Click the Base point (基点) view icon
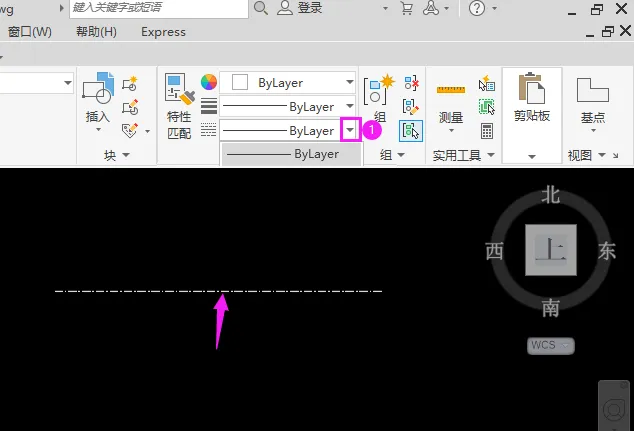 coord(592,90)
